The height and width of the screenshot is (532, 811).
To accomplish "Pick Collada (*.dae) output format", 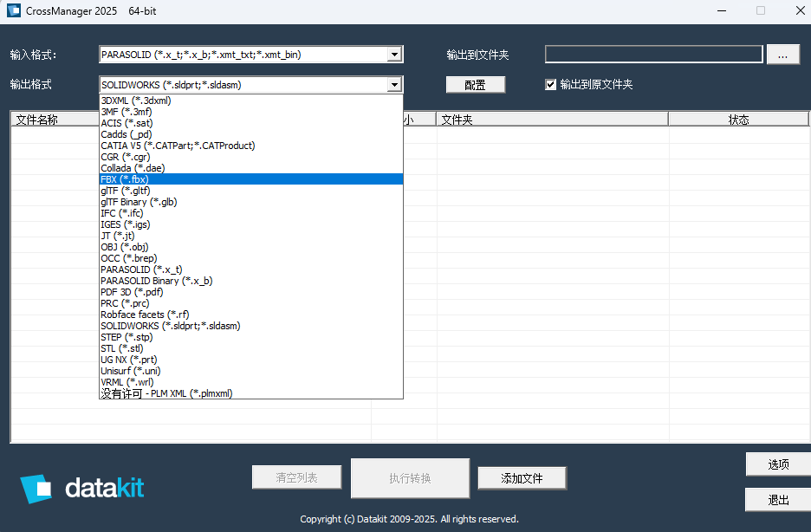I will click(251, 168).
